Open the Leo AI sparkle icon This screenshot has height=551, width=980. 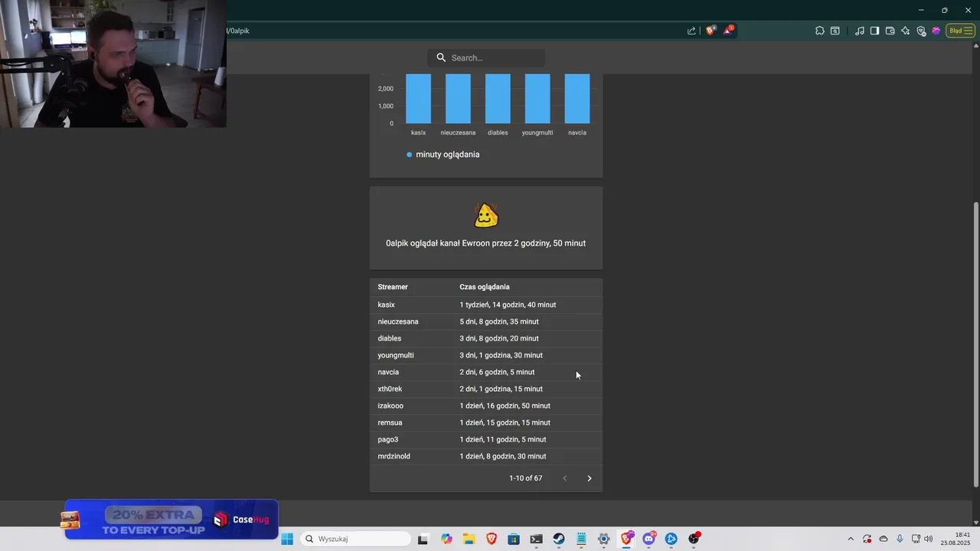click(905, 31)
